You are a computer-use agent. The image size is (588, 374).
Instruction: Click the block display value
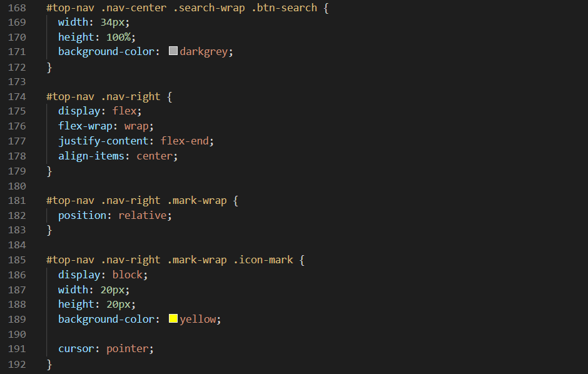(x=128, y=275)
